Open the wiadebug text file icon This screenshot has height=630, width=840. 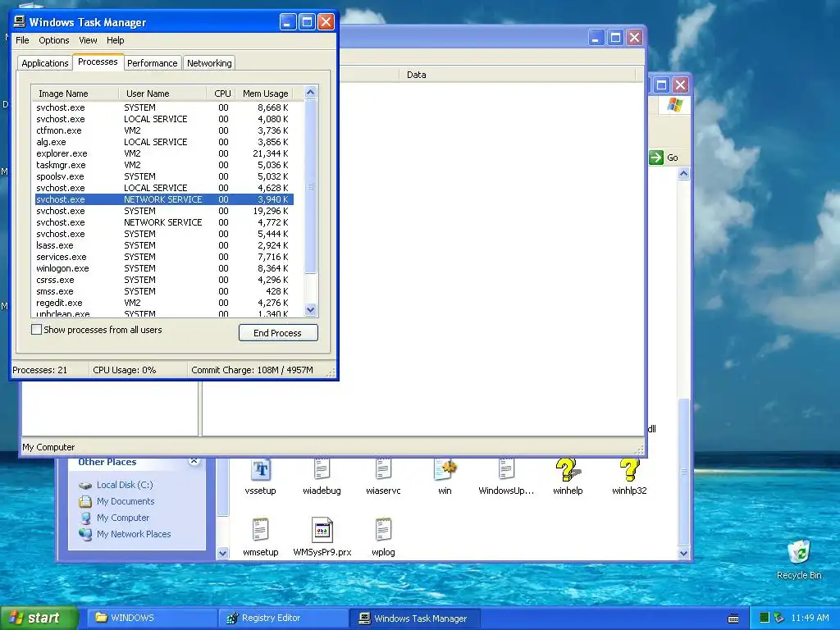pyautogui.click(x=322, y=470)
